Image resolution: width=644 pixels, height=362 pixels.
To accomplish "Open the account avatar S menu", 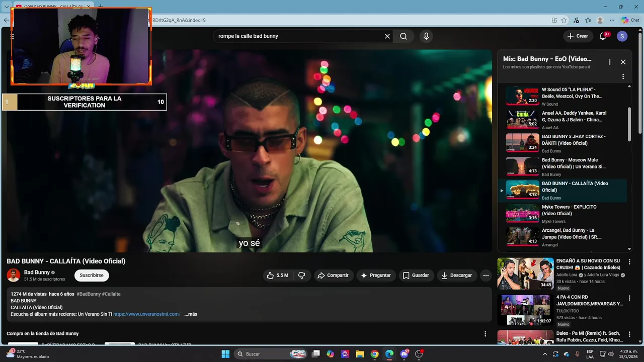I will point(622,36).
